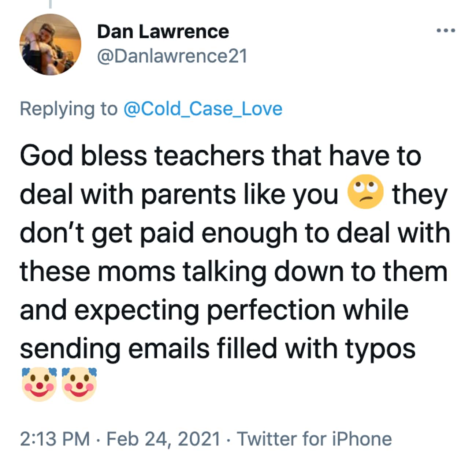Click the first clown face emoji
This screenshot has width=476, height=469.
click(x=40, y=384)
